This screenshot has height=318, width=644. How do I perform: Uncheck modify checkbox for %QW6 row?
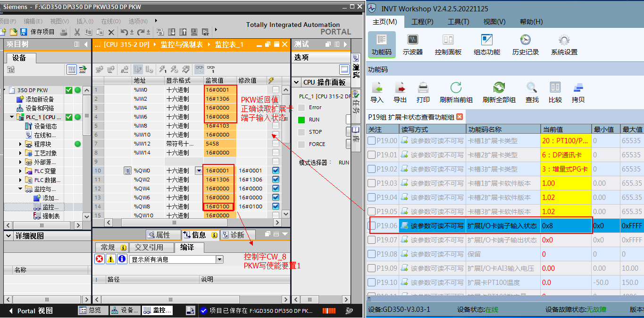[276, 198]
